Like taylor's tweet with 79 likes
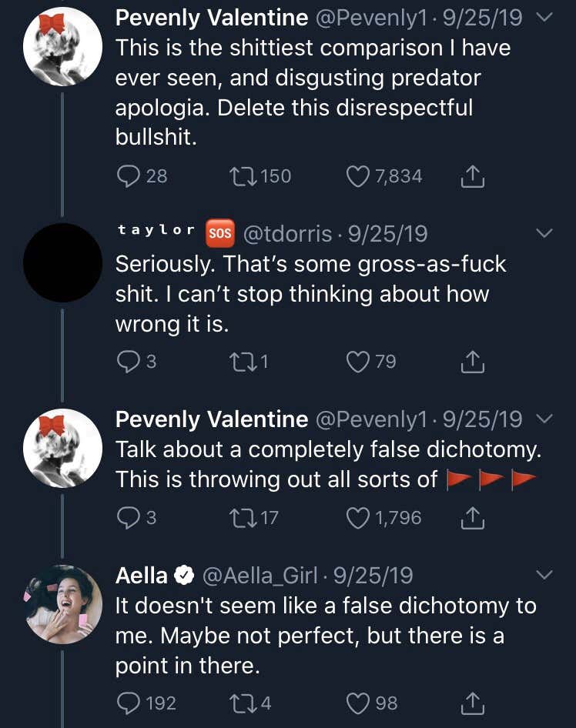Screen dimensions: 576x728 coord(358,361)
